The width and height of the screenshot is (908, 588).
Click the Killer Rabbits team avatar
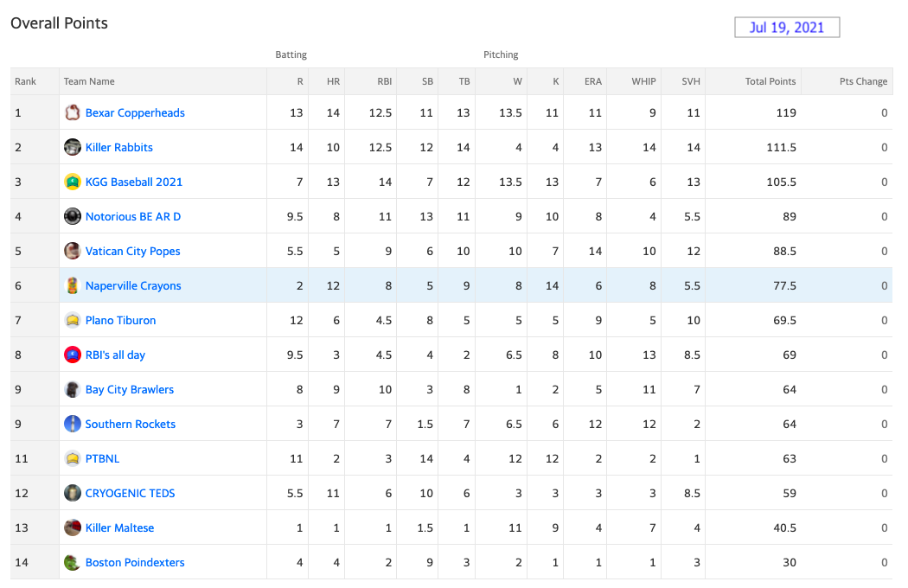(73, 147)
